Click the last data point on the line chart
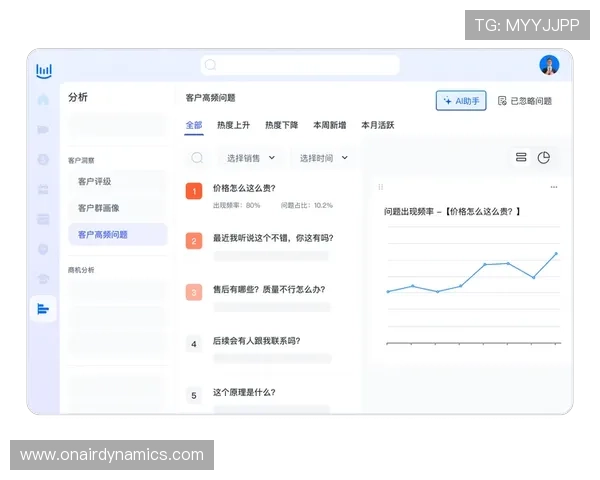600x480 pixels. click(556, 253)
